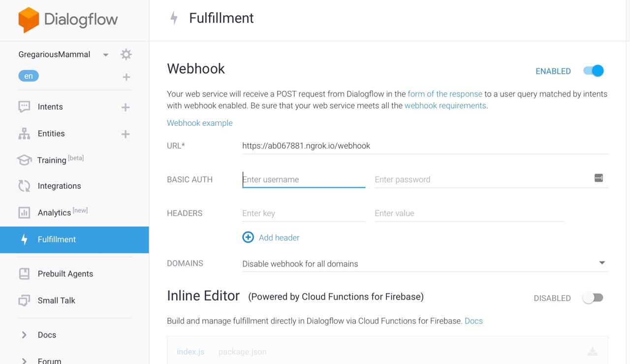Viewport: 630px width, 364px height.
Task: Enable the Inline Editor toggle
Action: pos(593,298)
